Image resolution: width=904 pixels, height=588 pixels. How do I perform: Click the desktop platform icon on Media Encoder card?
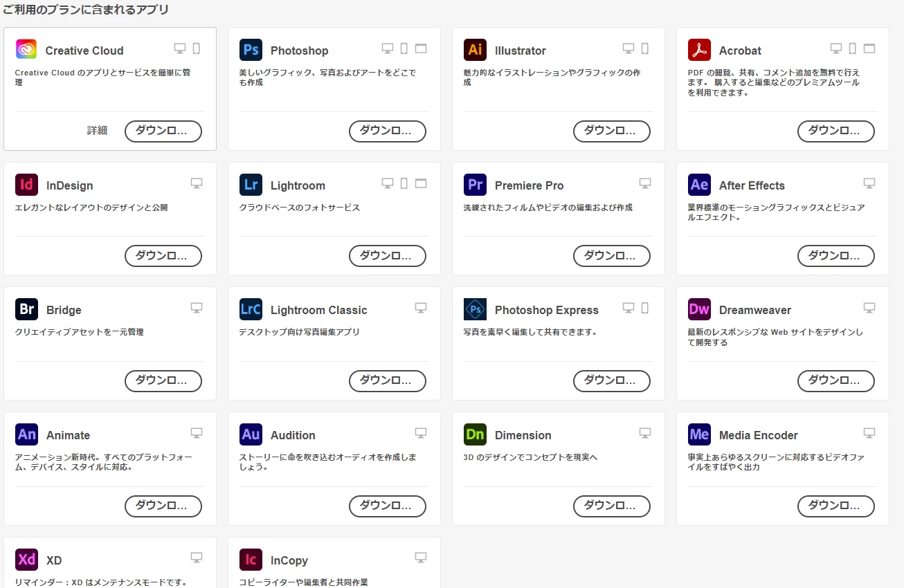(x=869, y=433)
